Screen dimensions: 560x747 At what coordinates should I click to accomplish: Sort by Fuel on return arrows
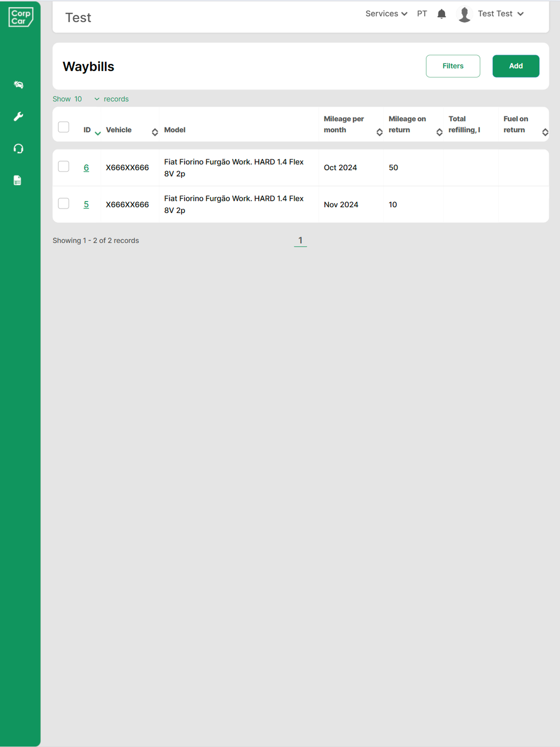pos(545,132)
